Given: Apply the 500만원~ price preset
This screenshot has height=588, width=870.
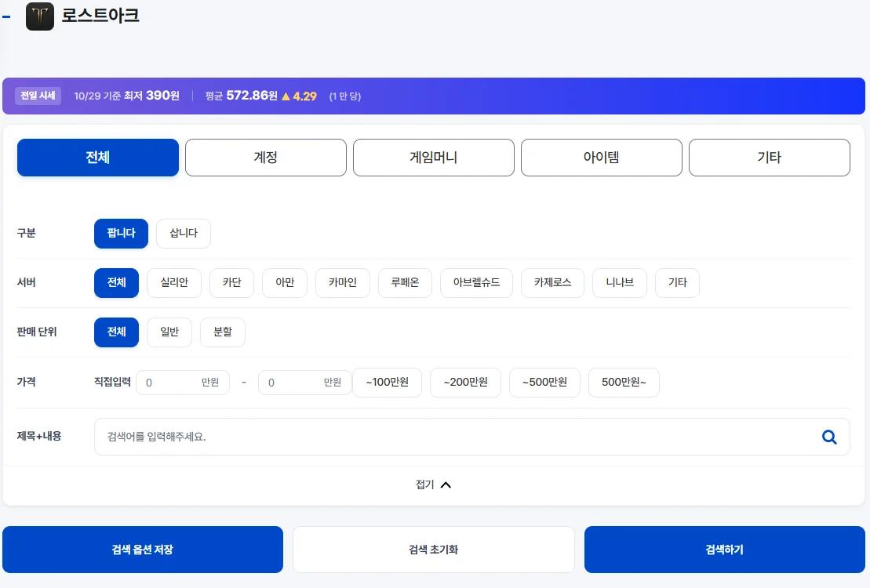Looking at the screenshot, I should point(624,383).
